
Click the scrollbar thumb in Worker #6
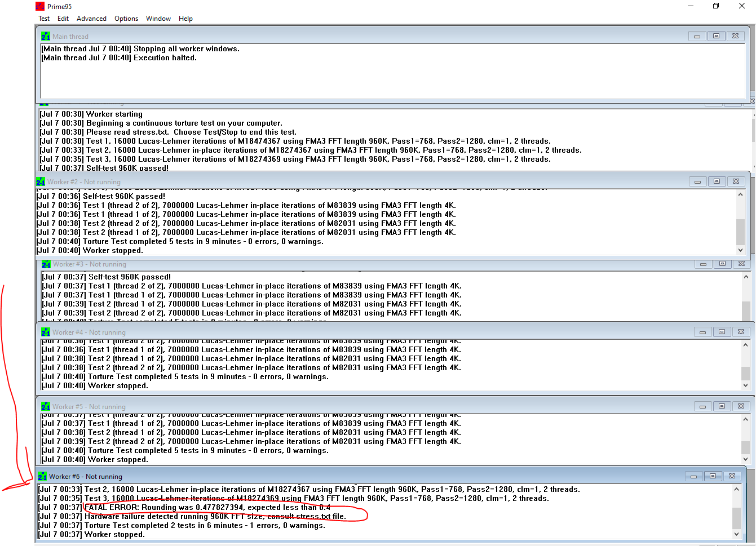click(x=736, y=518)
